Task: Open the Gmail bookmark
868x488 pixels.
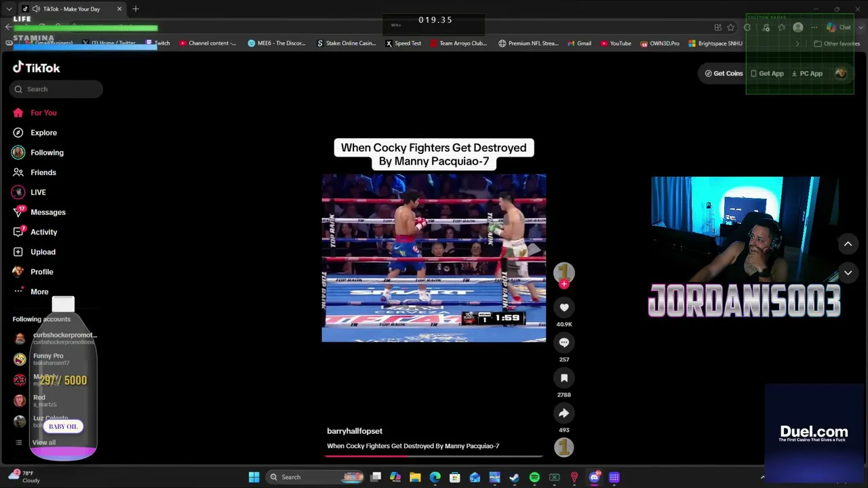Action: [579, 43]
